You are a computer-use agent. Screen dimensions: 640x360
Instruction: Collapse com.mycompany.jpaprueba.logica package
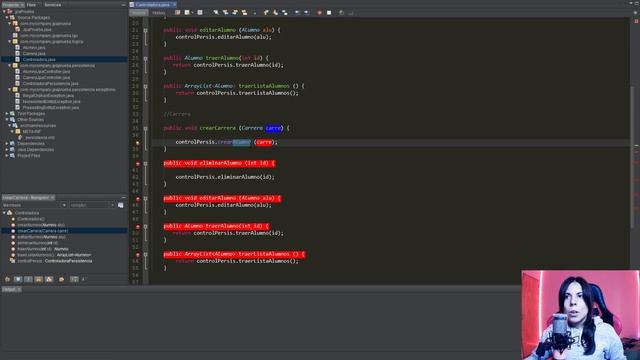10,41
